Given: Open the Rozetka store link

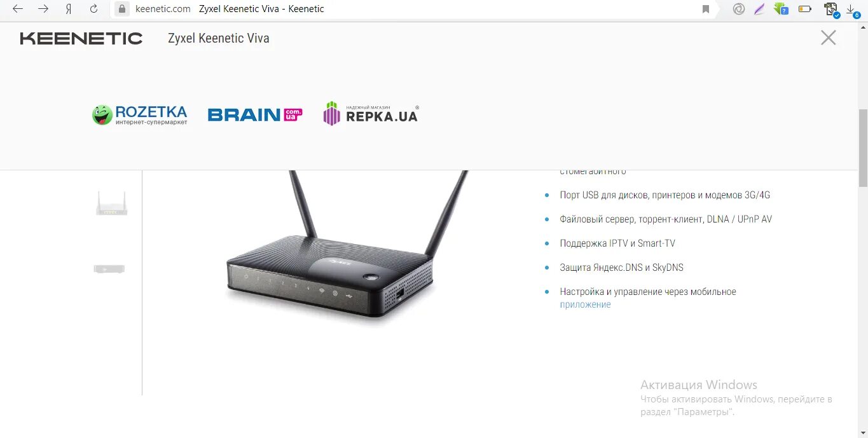Looking at the screenshot, I should tap(140, 115).
